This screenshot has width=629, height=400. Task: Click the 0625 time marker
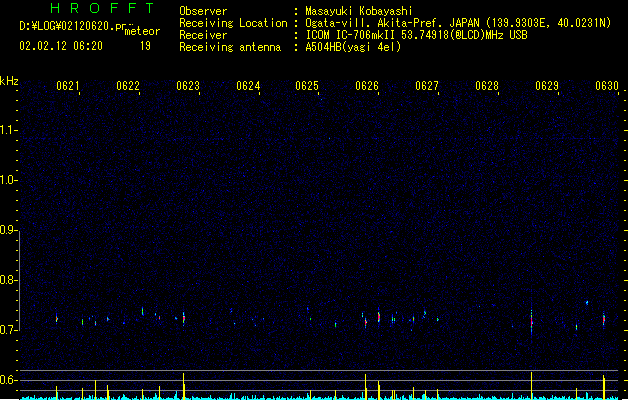tap(307, 85)
